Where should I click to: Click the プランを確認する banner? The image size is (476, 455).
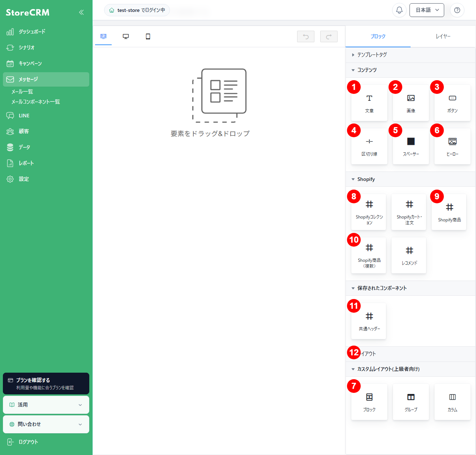pos(46,383)
